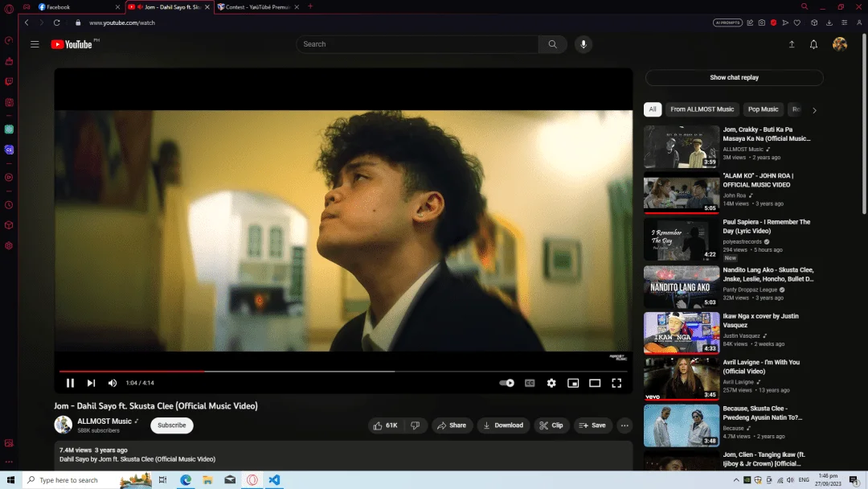Dislike the video
Image resolution: width=868 pixels, height=489 pixels.
click(416, 425)
